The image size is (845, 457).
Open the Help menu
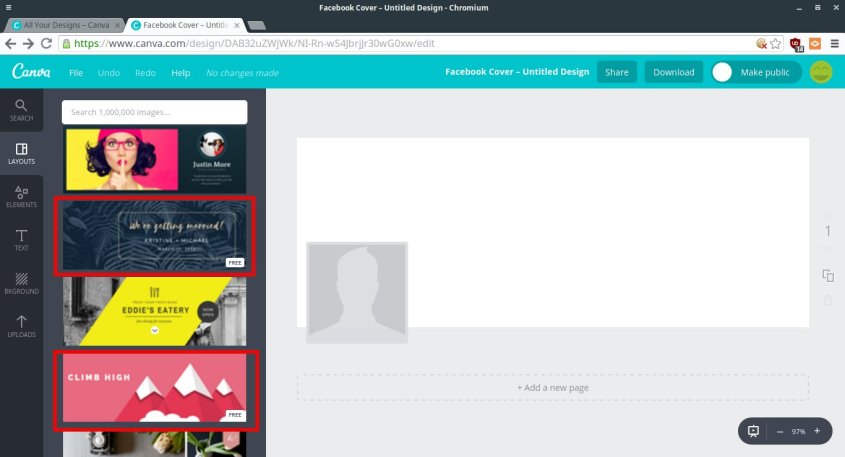click(180, 73)
